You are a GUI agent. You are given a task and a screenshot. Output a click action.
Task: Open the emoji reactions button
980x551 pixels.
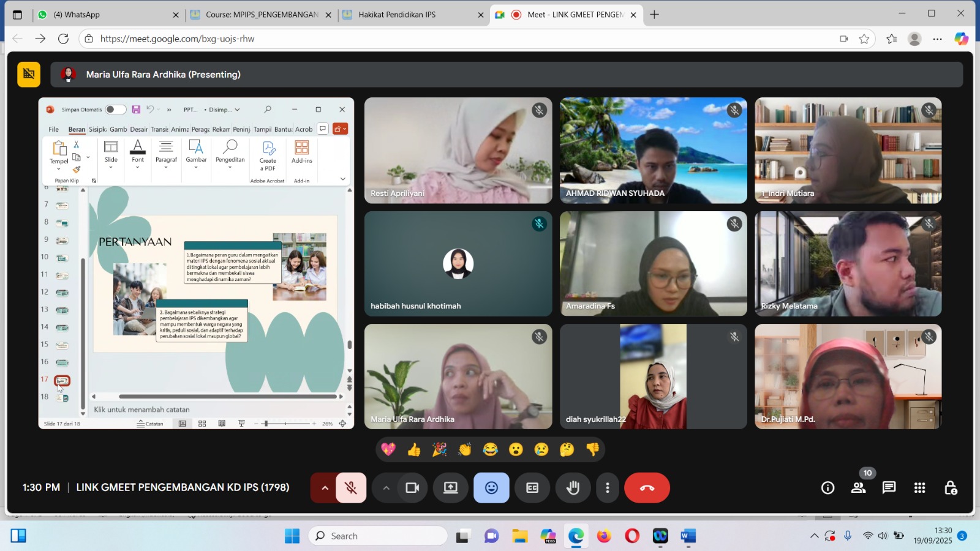click(x=491, y=488)
